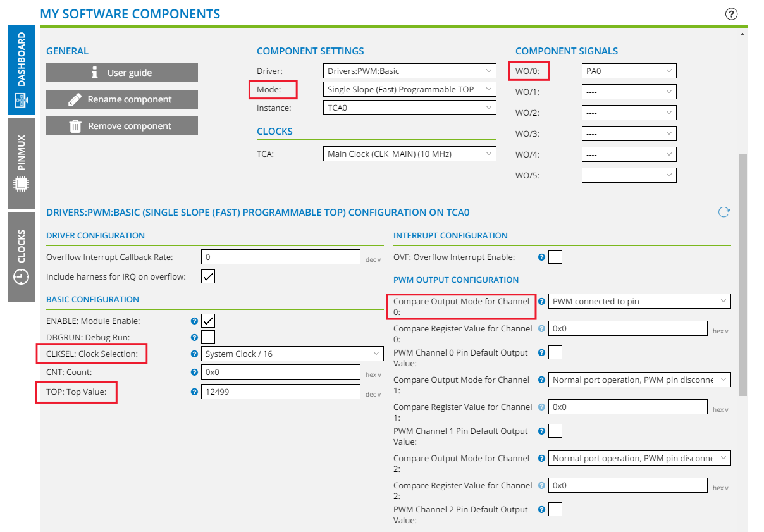Click help icon next to ENABLE: Module Enable
The image size is (764, 532).
tap(194, 321)
